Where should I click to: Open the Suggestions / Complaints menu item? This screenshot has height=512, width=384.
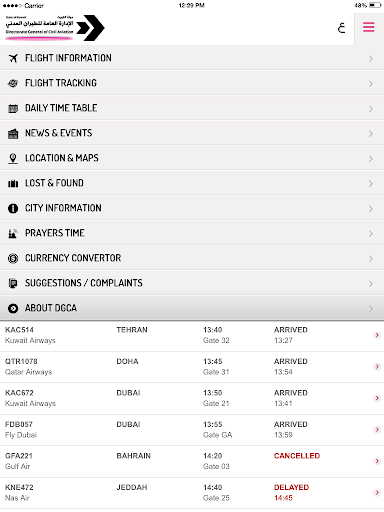192,283
